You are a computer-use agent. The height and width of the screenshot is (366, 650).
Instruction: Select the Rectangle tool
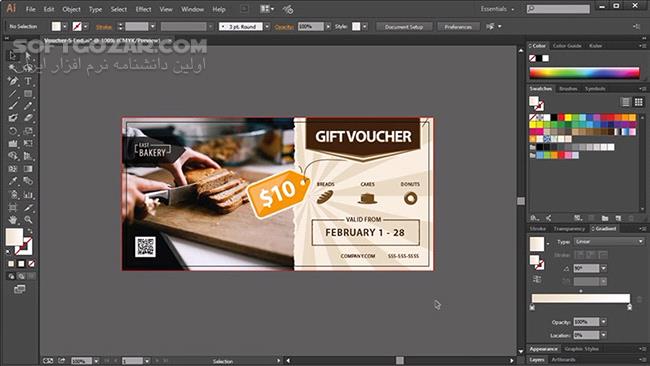pos(28,94)
